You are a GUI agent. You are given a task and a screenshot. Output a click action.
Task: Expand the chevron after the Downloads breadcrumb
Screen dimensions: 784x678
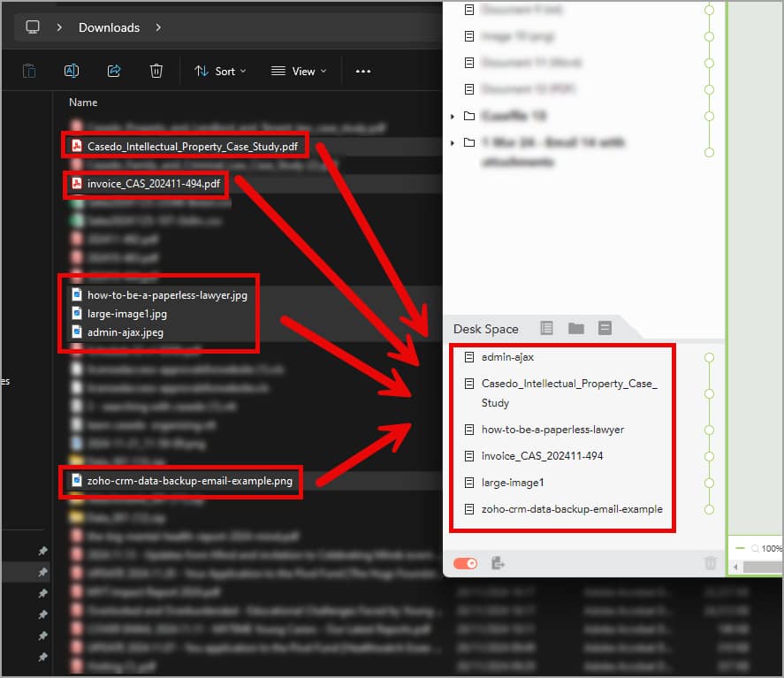[x=158, y=27]
